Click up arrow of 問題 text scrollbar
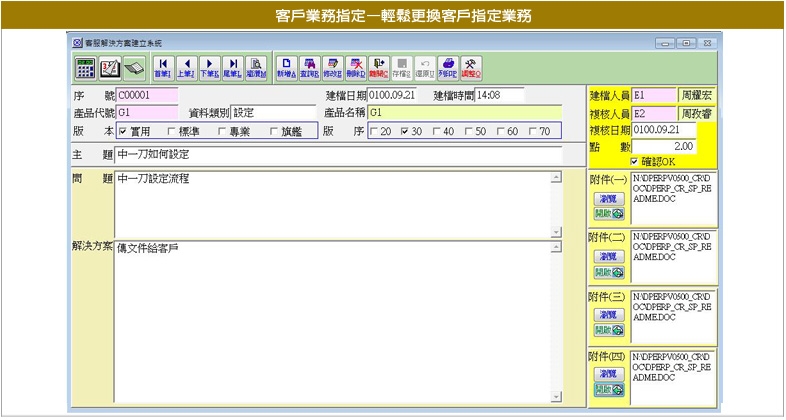Viewport: 786px width, 420px height. coord(555,178)
